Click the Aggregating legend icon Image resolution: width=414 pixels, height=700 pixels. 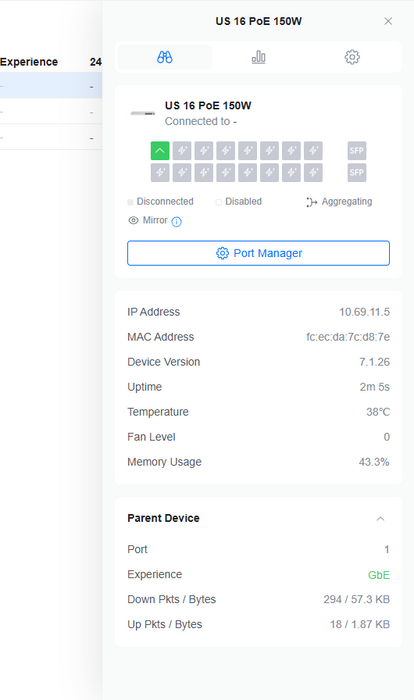click(312, 202)
